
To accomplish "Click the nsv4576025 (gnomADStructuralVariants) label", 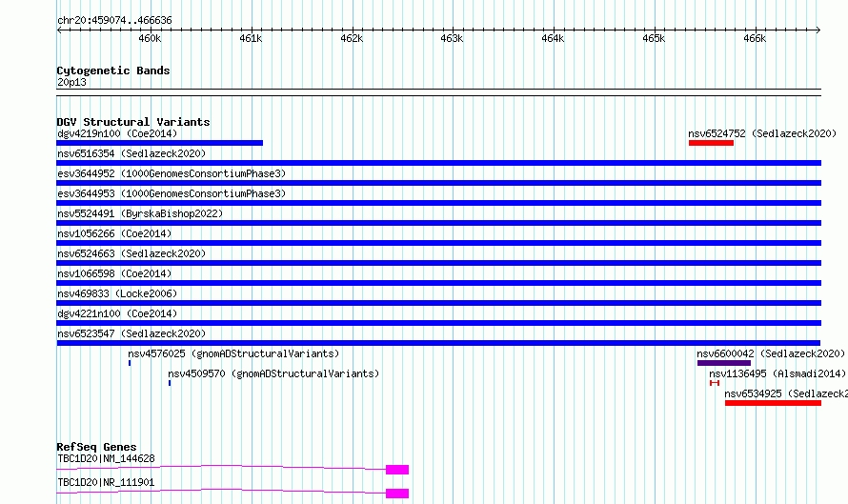I will point(233,353).
